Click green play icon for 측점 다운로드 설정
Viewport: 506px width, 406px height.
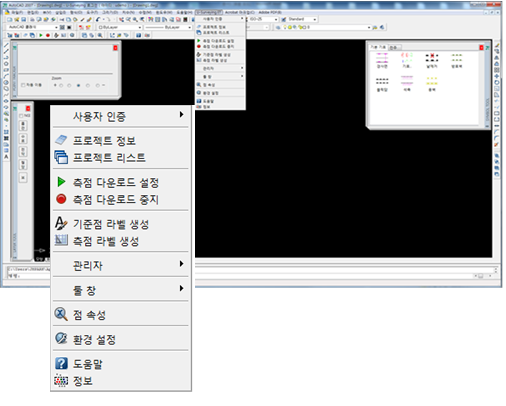(61, 182)
